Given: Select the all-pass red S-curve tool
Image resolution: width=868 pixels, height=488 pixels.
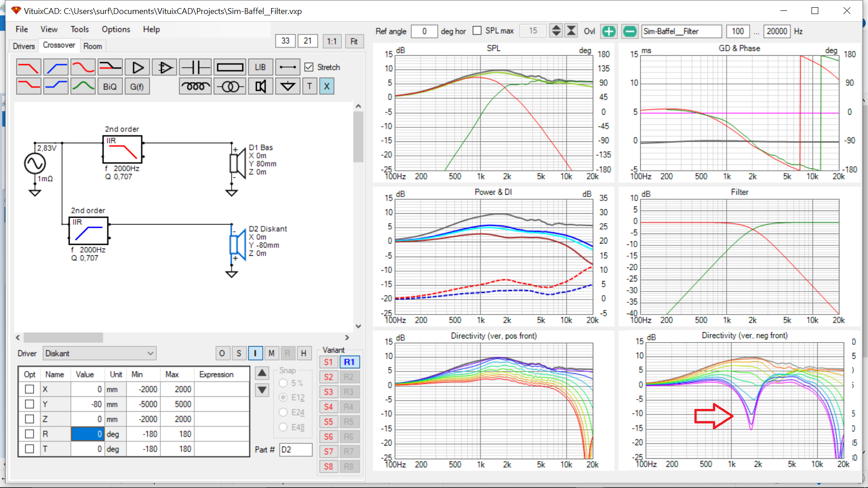Looking at the screenshot, I should click(83, 67).
